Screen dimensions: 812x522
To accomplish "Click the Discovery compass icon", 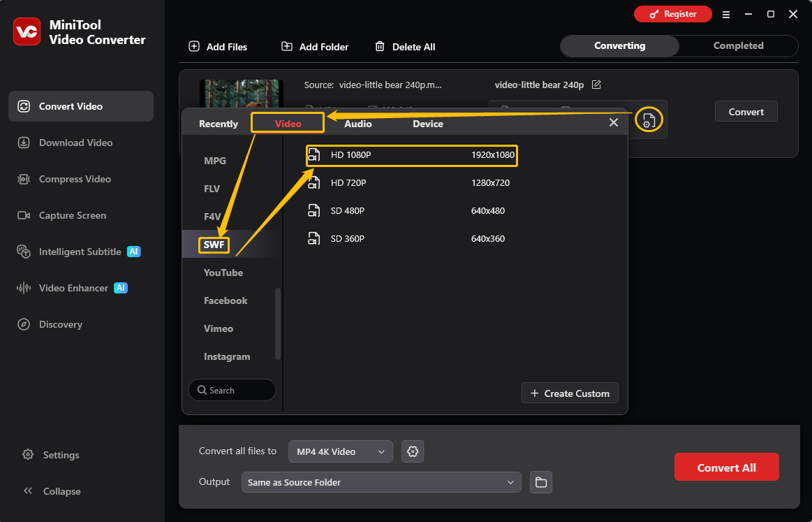I will click(x=24, y=324).
